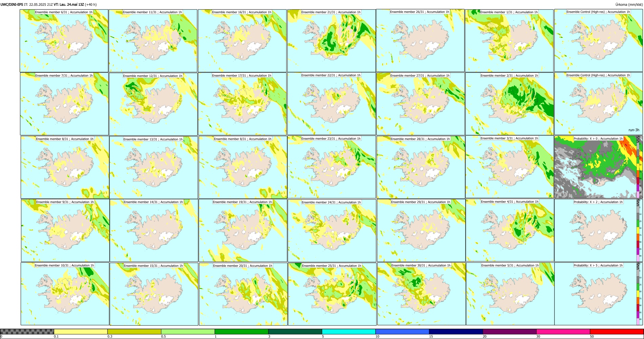Select the Ensemble member 1/31 map
The image size is (644, 339).
point(509,41)
